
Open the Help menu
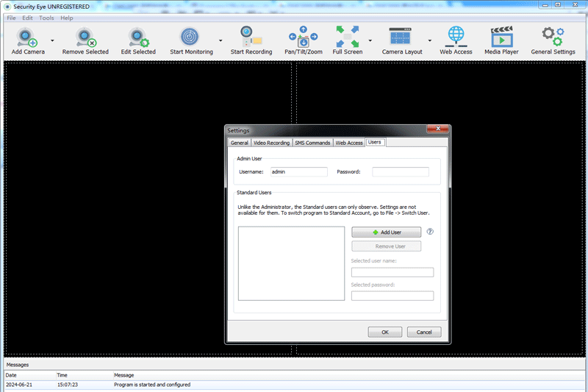point(67,18)
